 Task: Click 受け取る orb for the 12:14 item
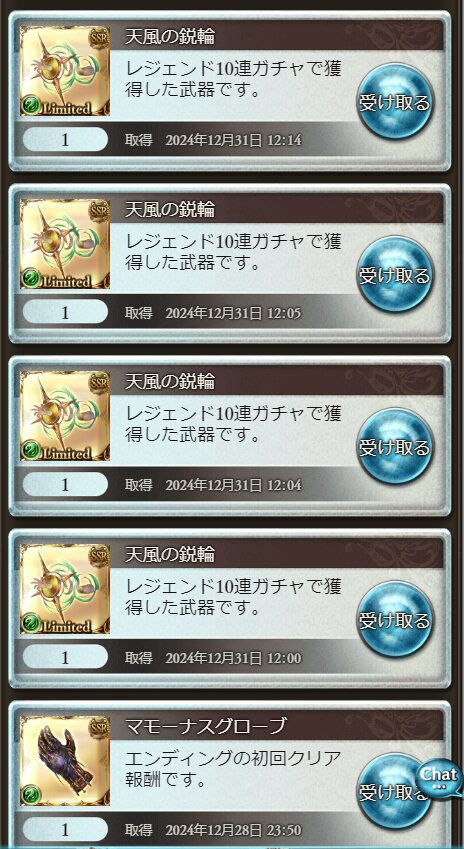coord(395,101)
